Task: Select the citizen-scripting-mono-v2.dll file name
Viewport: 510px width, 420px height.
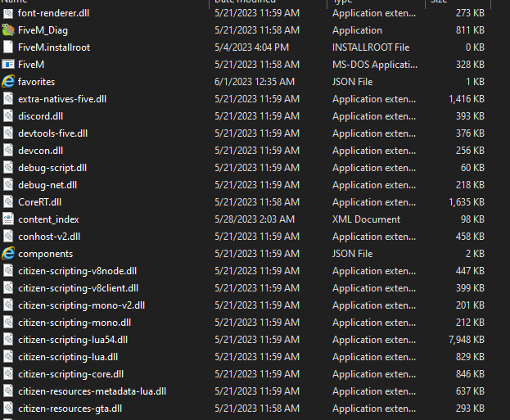Action: [81, 305]
